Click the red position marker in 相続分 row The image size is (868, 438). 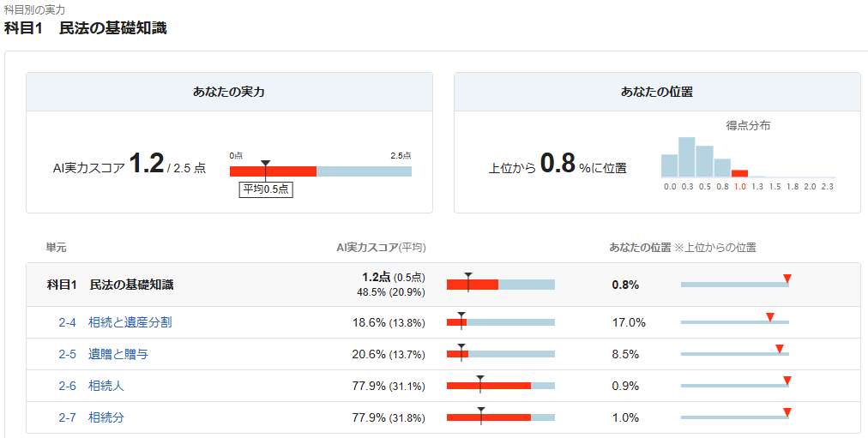[x=787, y=412]
